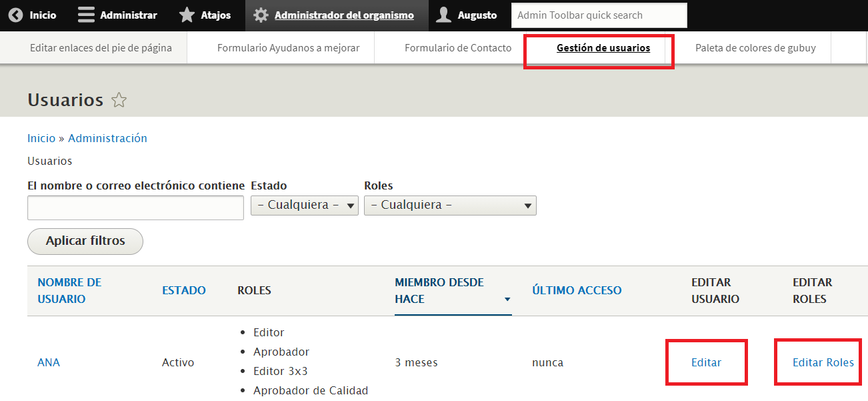The image size is (868, 401).
Task: Click the Atajos star icon
Action: (x=187, y=15)
